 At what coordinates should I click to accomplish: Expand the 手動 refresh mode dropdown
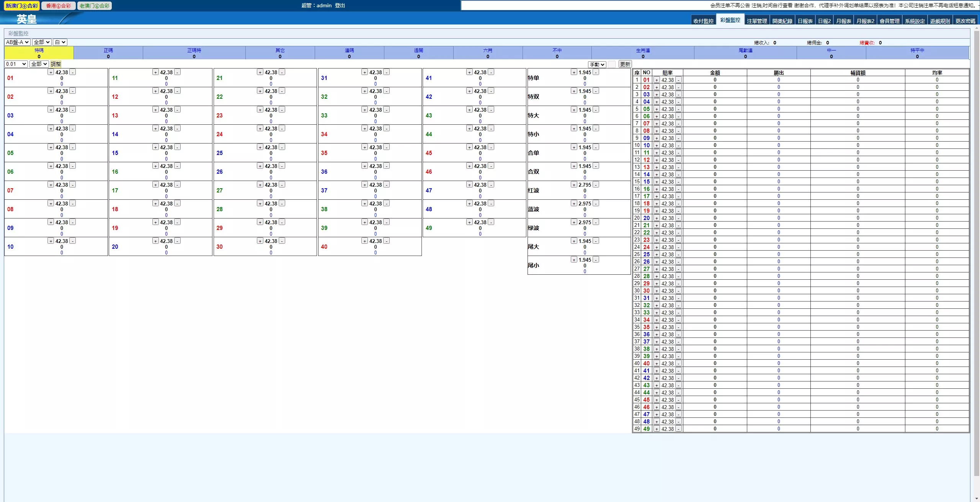pos(597,65)
